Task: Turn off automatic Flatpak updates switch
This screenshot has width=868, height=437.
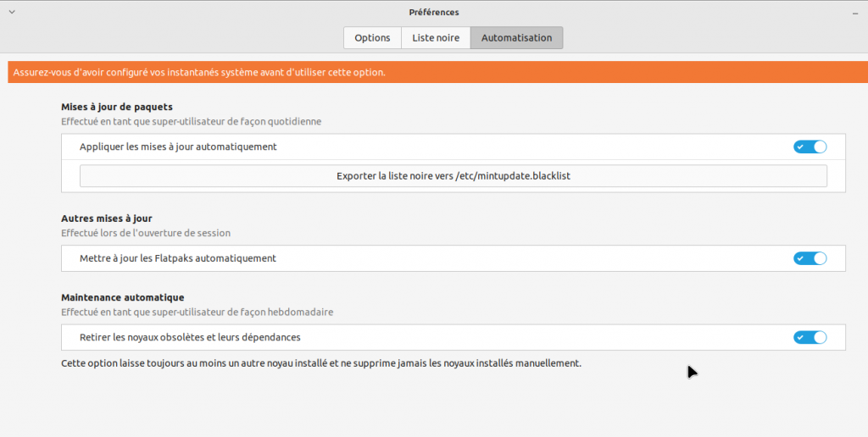Action: (810, 258)
